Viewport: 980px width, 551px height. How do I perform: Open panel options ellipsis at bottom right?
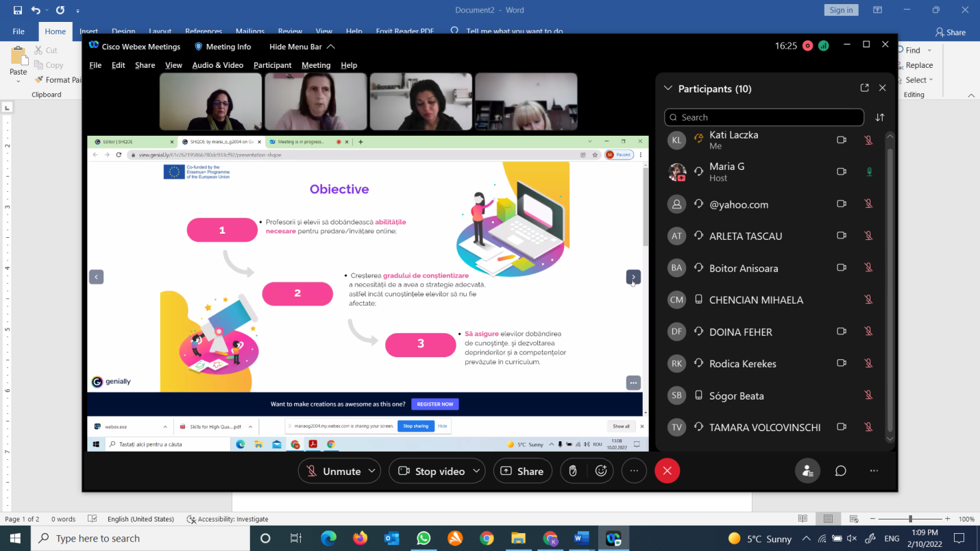pos(873,471)
